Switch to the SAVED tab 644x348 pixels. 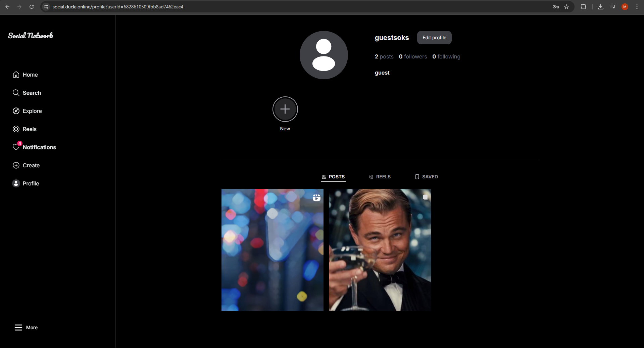click(x=426, y=177)
